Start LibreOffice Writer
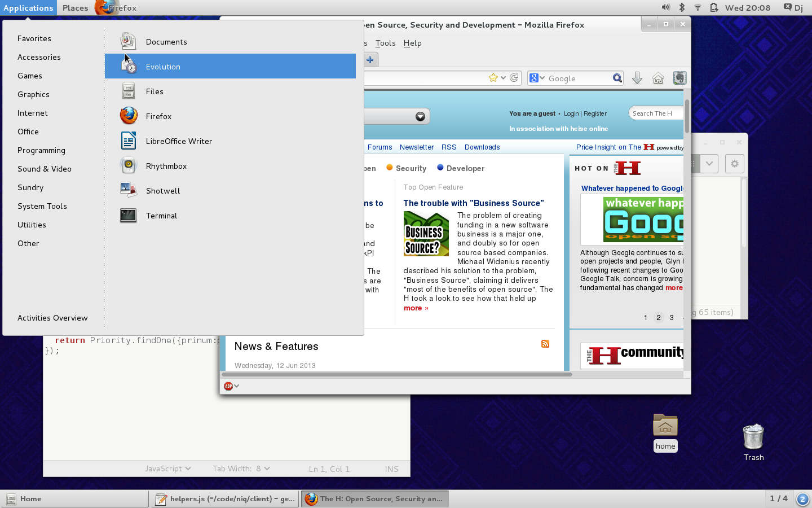 tap(178, 141)
